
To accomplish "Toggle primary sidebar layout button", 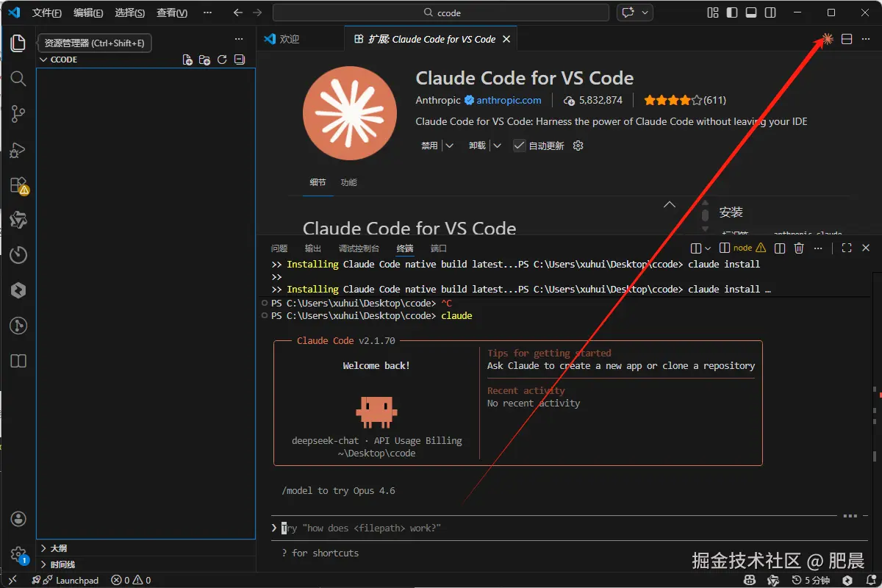I will 732,12.
